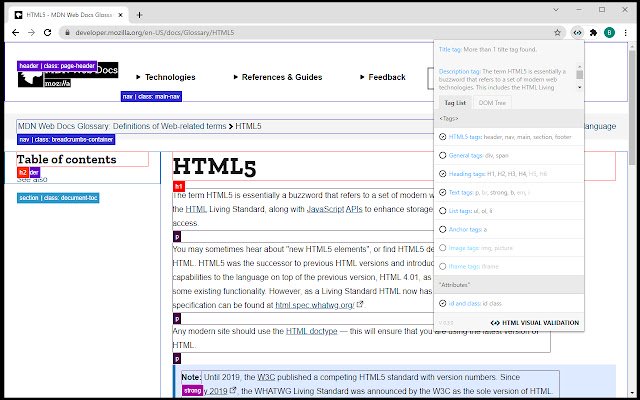Viewport: 640px width, 400px height.
Task: Click the red h2 tag badge
Action: [23, 173]
